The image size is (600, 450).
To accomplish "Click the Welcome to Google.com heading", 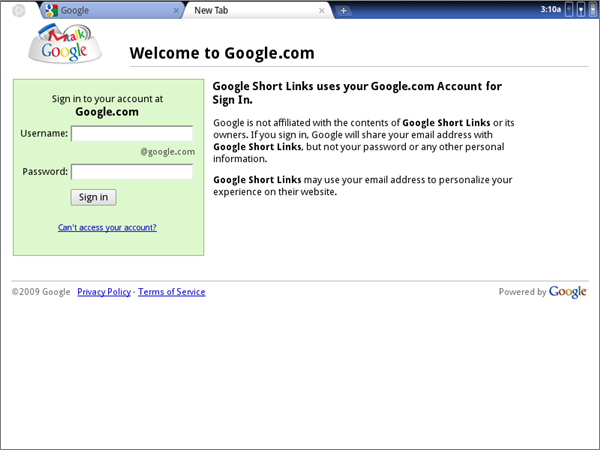I will 222,53.
